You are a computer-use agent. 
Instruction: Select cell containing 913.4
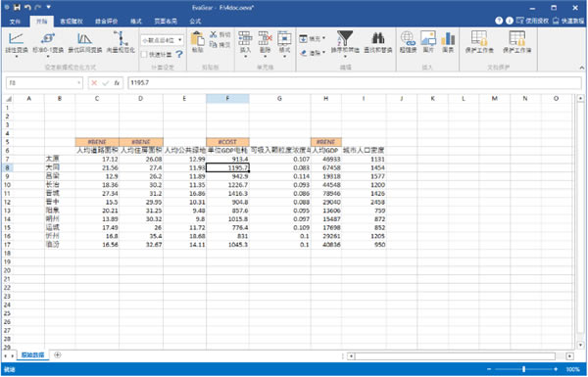coord(227,159)
